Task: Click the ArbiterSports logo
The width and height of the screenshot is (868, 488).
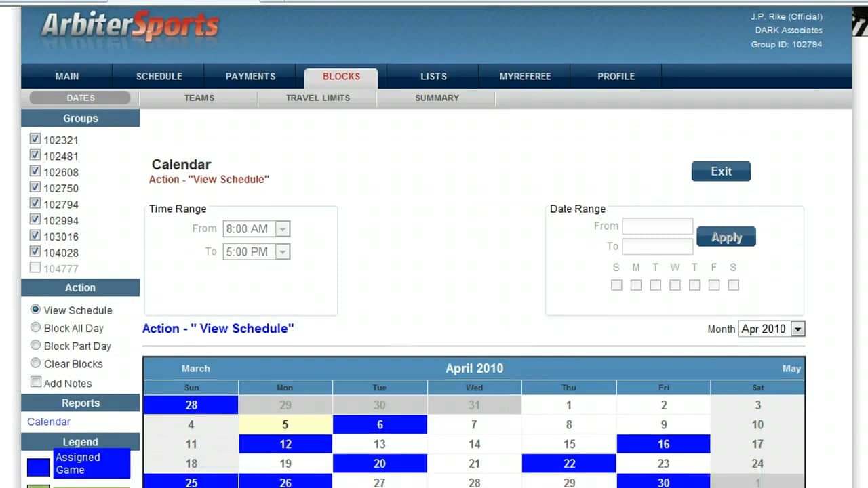Action: [x=130, y=28]
